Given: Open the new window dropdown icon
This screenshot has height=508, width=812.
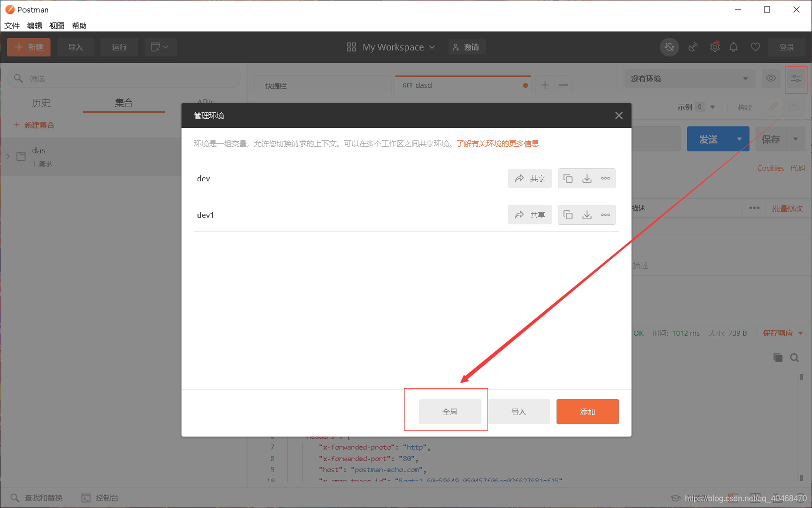Looking at the screenshot, I should click(160, 47).
